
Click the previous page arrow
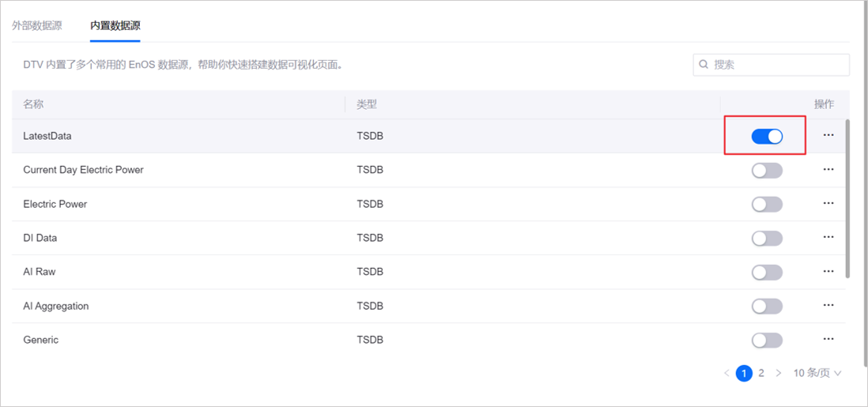click(x=726, y=373)
